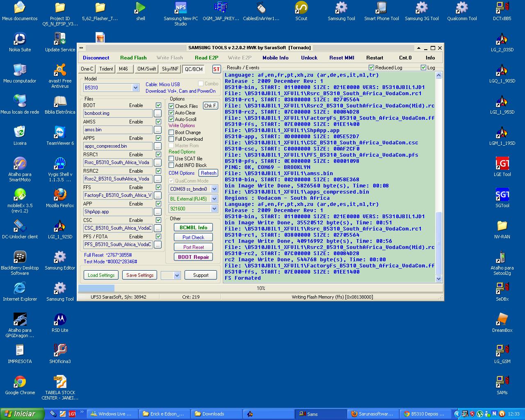Open the NV-RAN folder on desktop
Screen dimensions: 525x420
502,229
